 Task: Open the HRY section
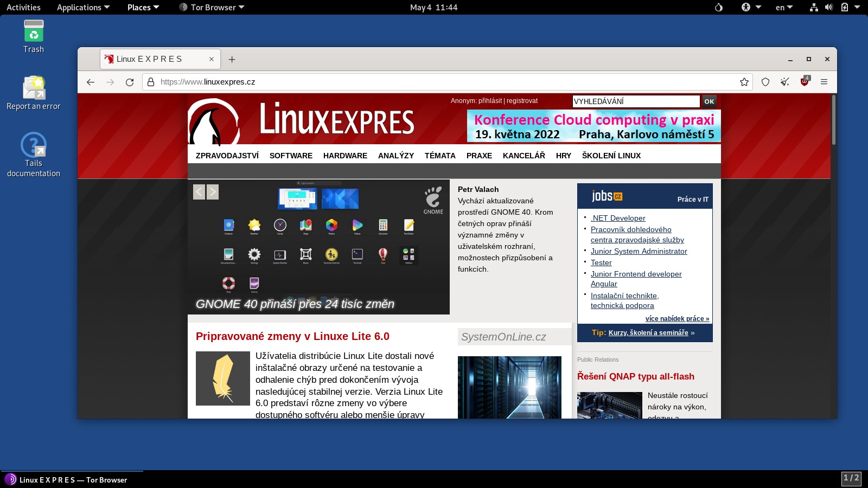(x=564, y=156)
